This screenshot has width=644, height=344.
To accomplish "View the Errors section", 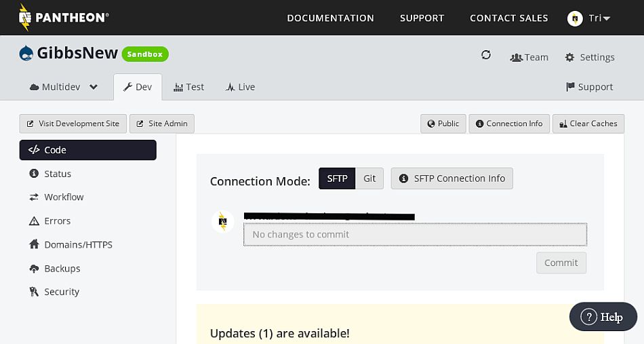I will (57, 221).
